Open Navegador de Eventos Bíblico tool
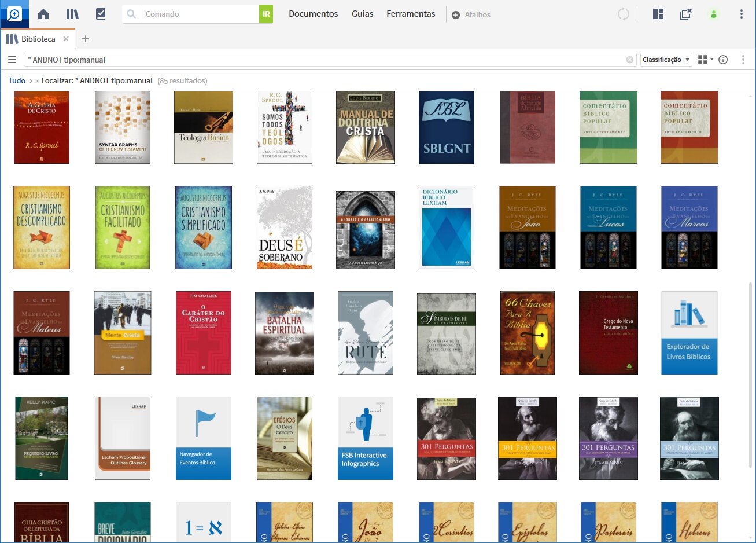The image size is (756, 543). point(204,438)
